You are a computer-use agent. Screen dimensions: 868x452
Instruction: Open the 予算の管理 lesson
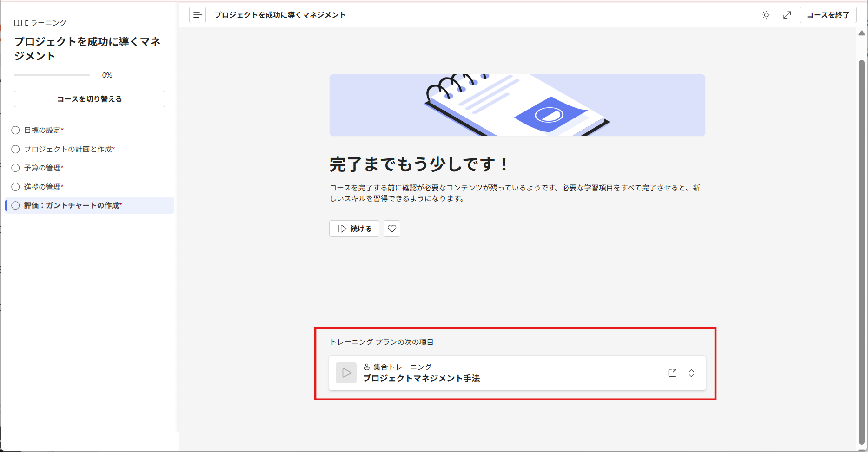coord(44,168)
